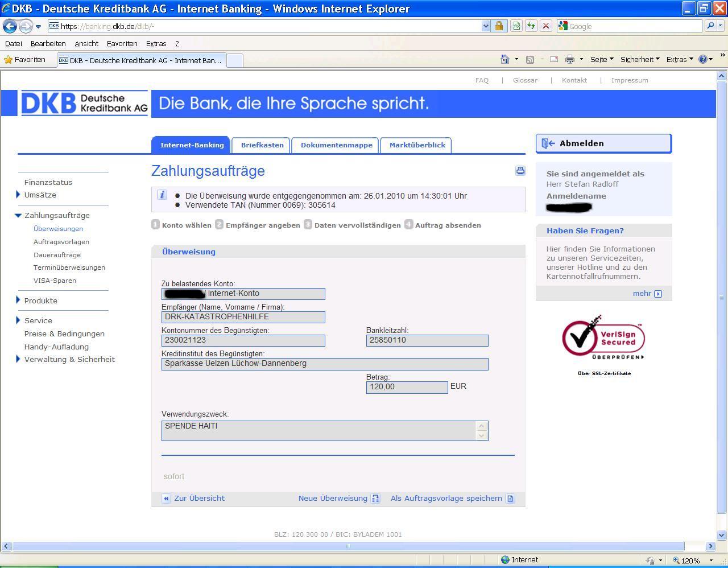Open the ? help menu
This screenshot has width=728, height=568.
click(177, 43)
